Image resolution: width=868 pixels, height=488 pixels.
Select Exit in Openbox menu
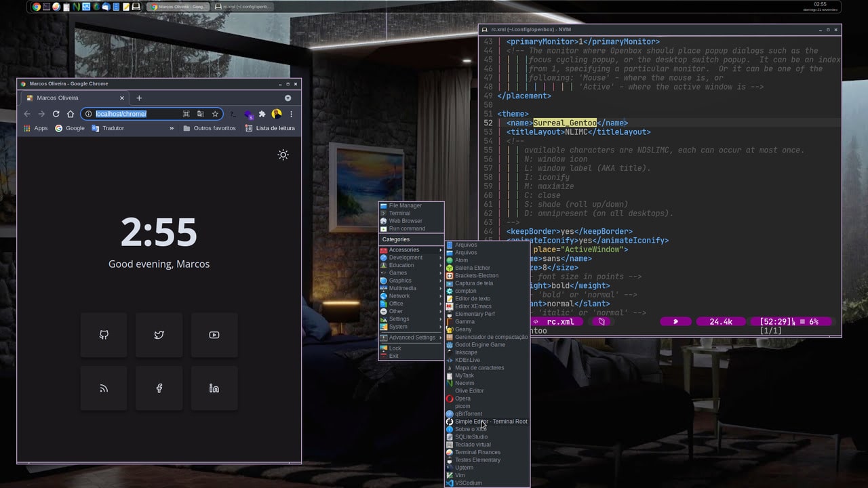click(411, 356)
